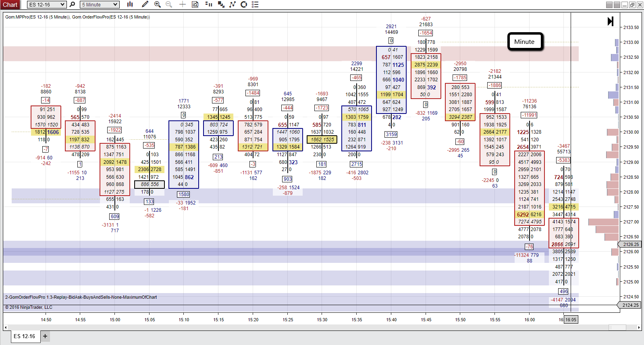This screenshot has height=345, width=644.
Task: Activate the crosshair pointer tool
Action: 183,4
